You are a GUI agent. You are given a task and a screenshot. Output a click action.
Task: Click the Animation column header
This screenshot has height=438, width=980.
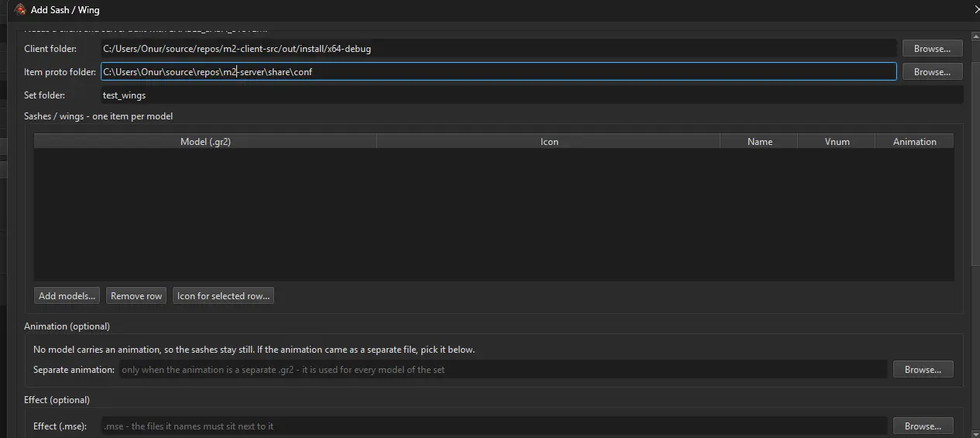[x=914, y=142]
